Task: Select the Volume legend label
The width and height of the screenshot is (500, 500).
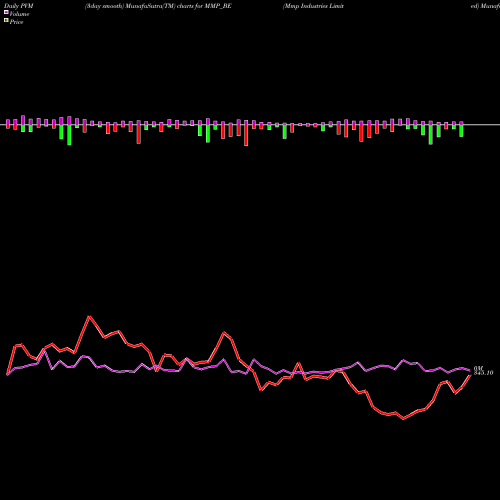Action: pos(19,14)
